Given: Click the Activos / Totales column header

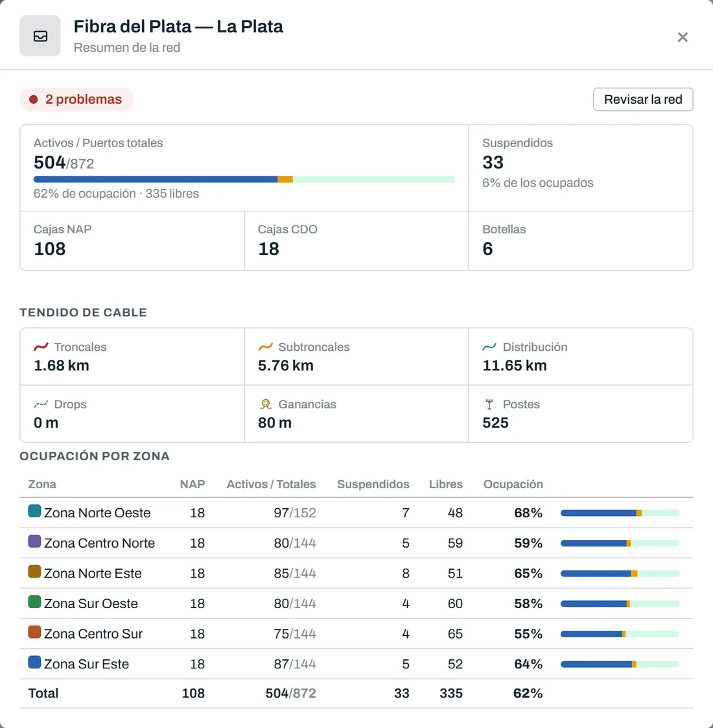Looking at the screenshot, I should 271,484.
